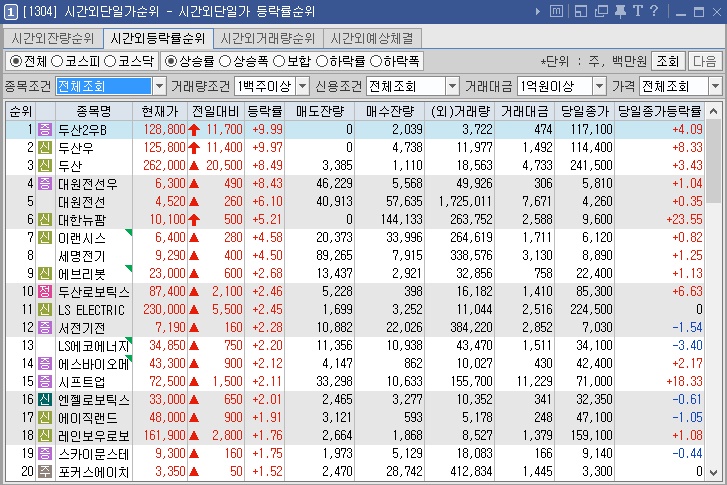
Task: Sort by the 당일종가등락률 column header
Action: 659,111
